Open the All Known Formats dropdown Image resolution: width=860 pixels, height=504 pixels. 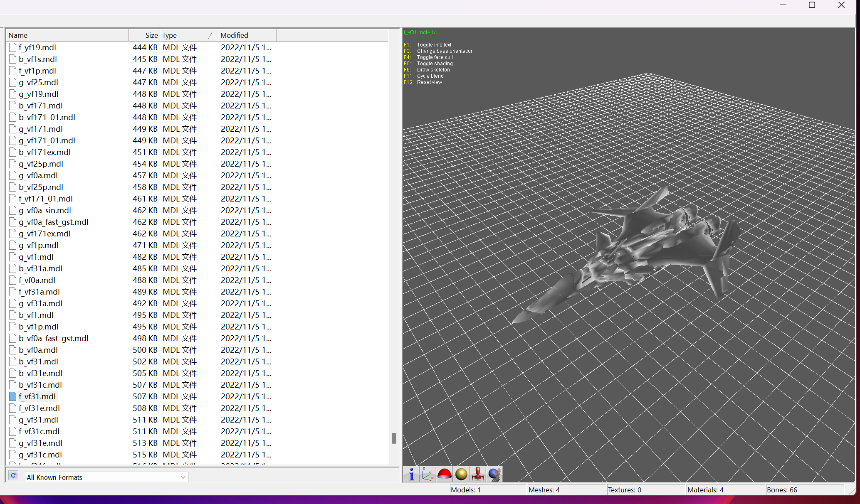(106, 477)
